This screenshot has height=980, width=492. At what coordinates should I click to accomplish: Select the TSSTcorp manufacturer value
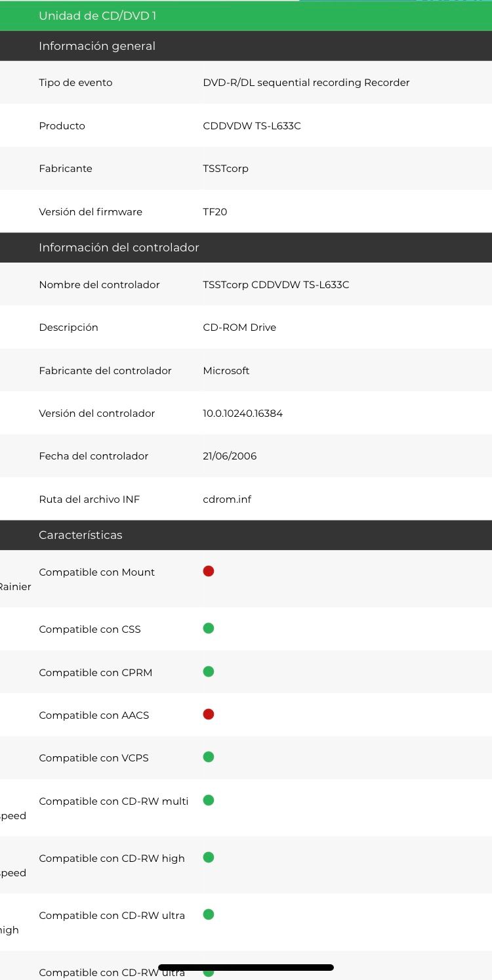[x=226, y=169]
